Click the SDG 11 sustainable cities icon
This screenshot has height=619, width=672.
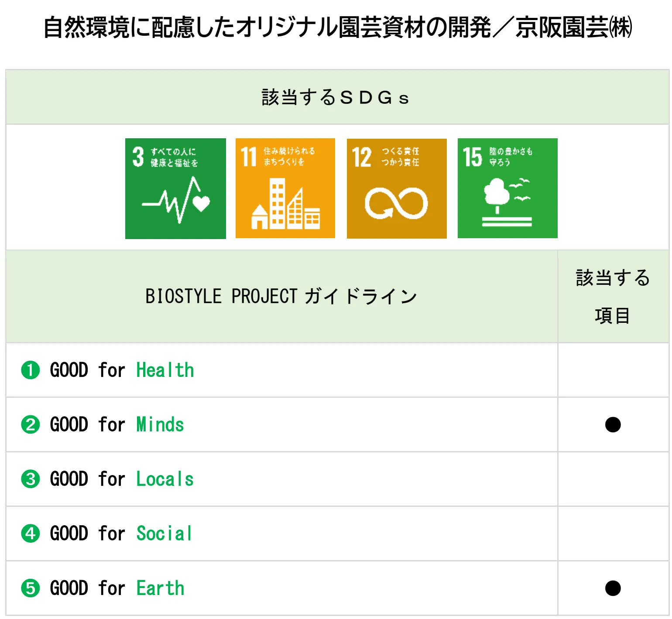tap(285, 188)
